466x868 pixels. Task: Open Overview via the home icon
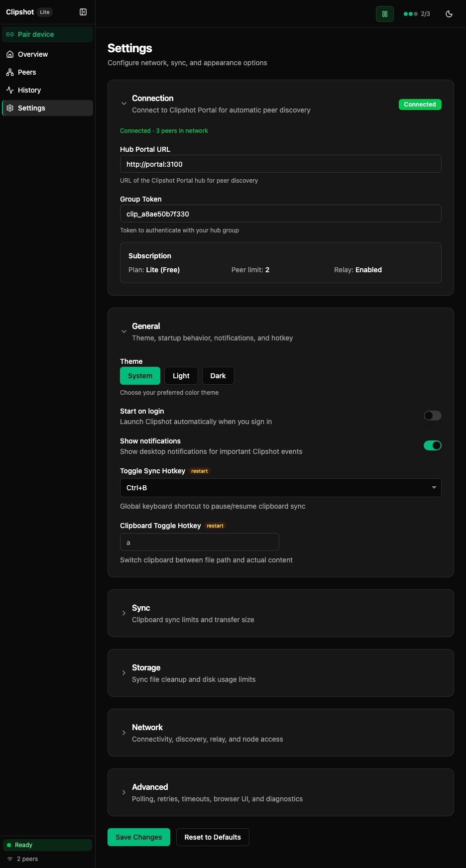[10, 54]
